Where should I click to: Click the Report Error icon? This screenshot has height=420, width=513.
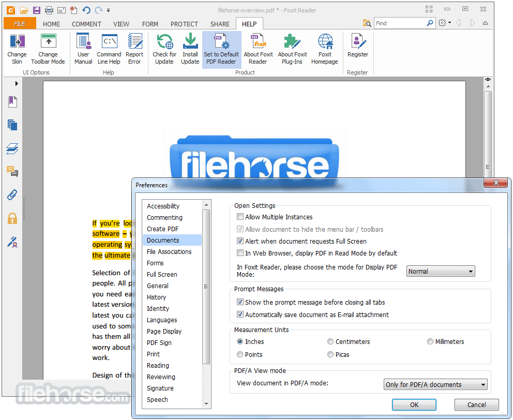[134, 49]
